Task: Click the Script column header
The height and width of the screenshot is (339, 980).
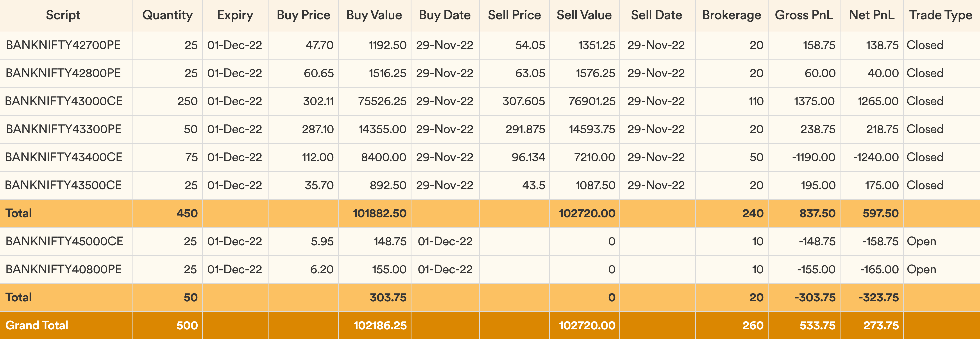Action: [63, 15]
